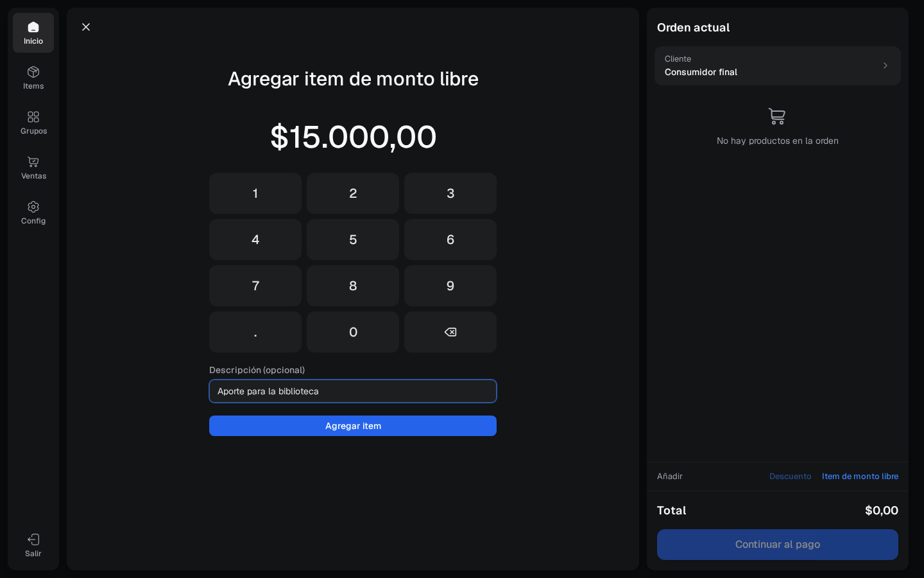This screenshot has width=924, height=578.
Task: Click the Total $0,00 value
Action: pyautogui.click(x=882, y=511)
